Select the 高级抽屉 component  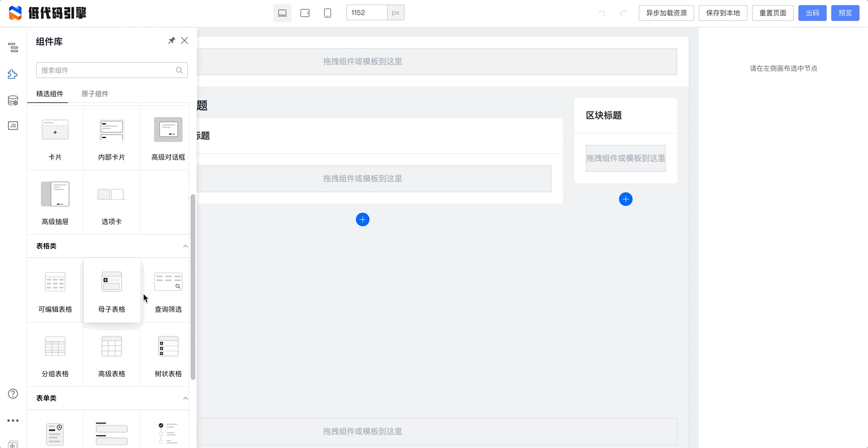55,203
